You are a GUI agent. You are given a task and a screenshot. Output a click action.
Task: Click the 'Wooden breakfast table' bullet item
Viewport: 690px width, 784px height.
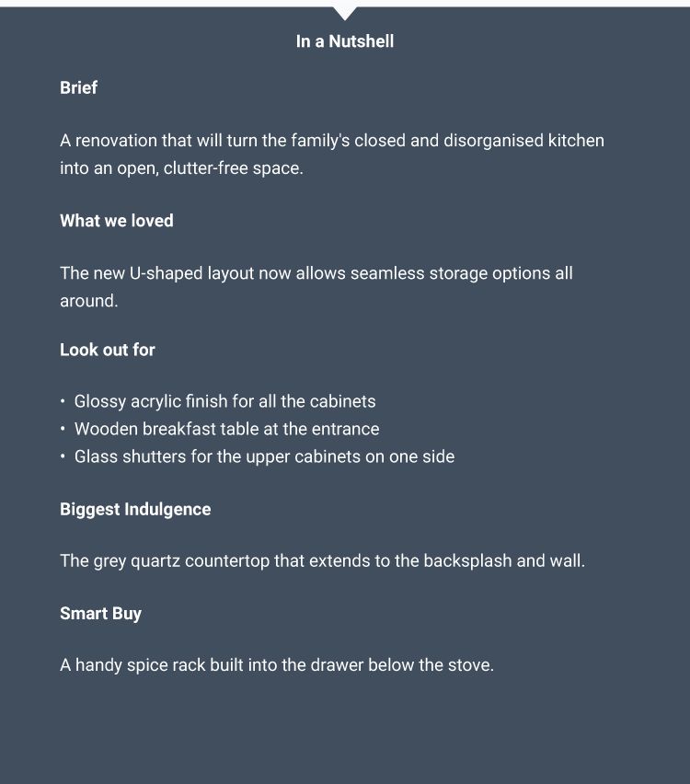click(x=226, y=429)
